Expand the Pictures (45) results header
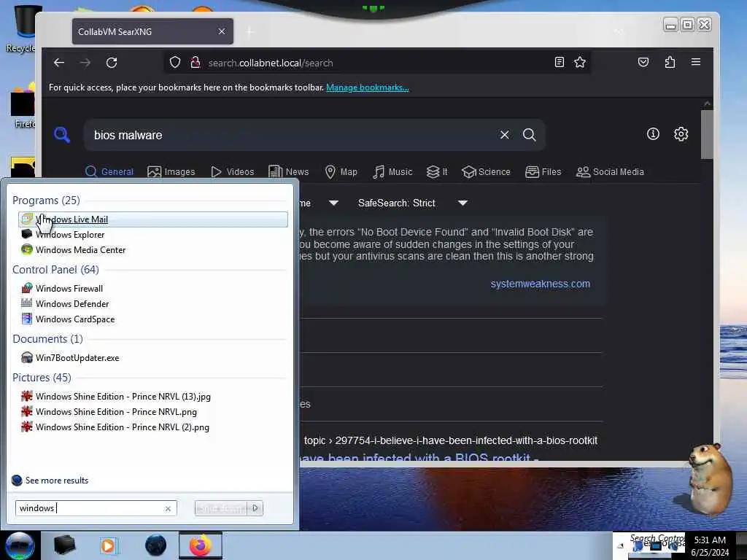 pyautogui.click(x=42, y=378)
